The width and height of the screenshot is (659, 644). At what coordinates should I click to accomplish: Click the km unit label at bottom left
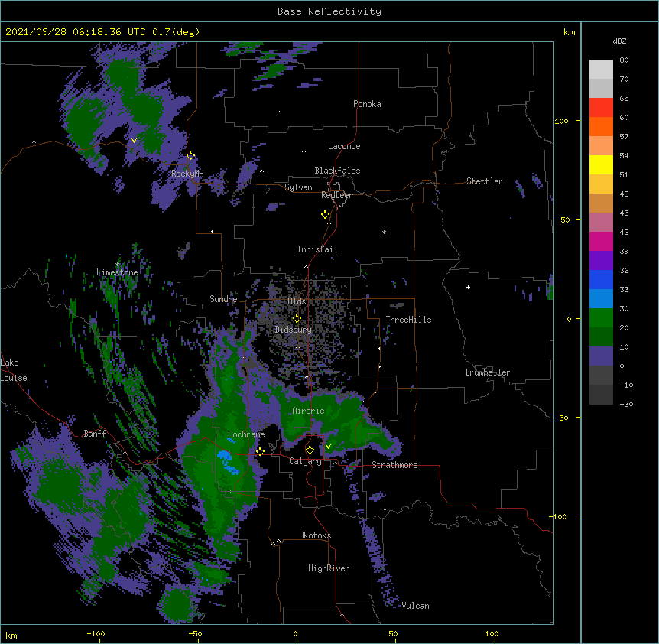click(x=11, y=635)
